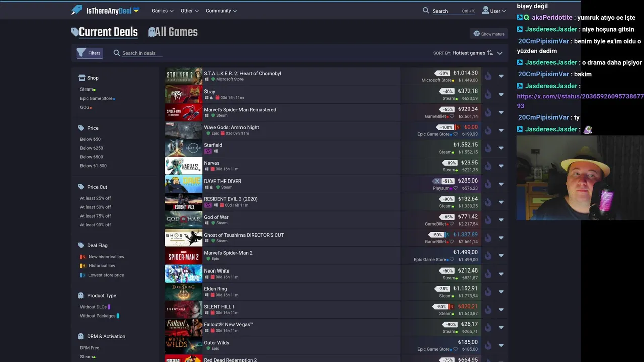Screen dimensions: 644x362
Task: Open the User dropdown menu
Action: pos(494,11)
